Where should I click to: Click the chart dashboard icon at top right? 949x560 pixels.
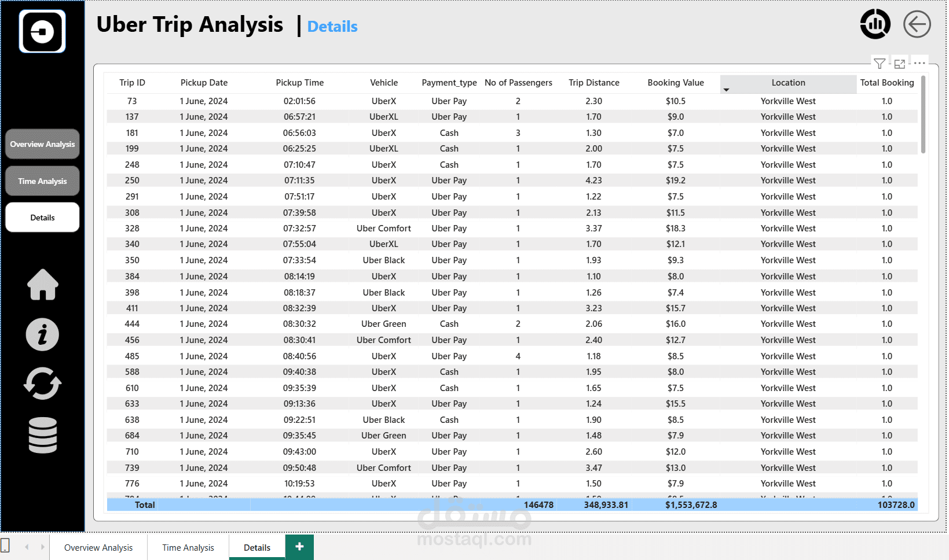[x=875, y=24]
